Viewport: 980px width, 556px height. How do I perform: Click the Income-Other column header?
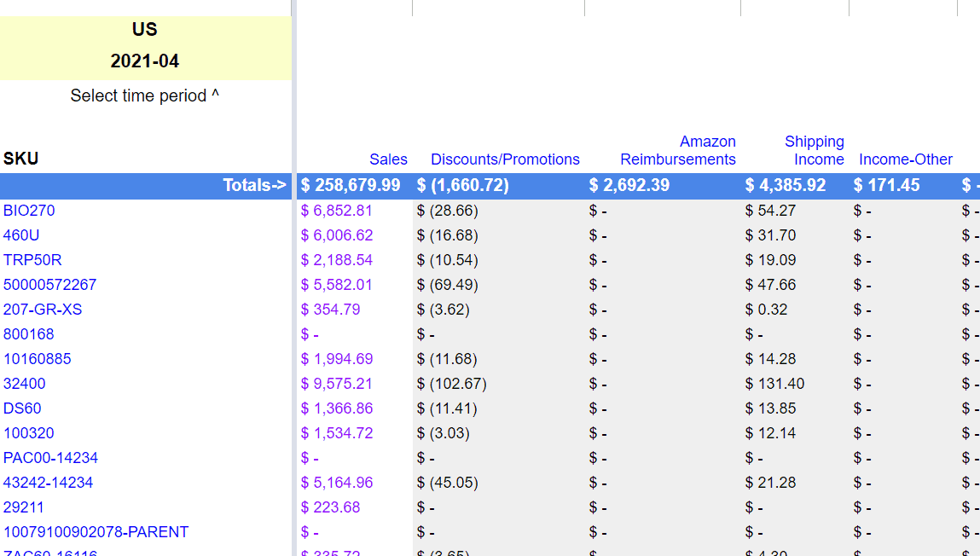coord(905,159)
